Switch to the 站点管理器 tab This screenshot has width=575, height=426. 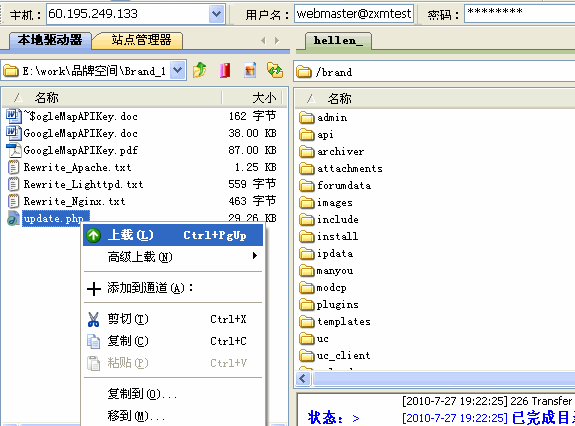[141, 40]
